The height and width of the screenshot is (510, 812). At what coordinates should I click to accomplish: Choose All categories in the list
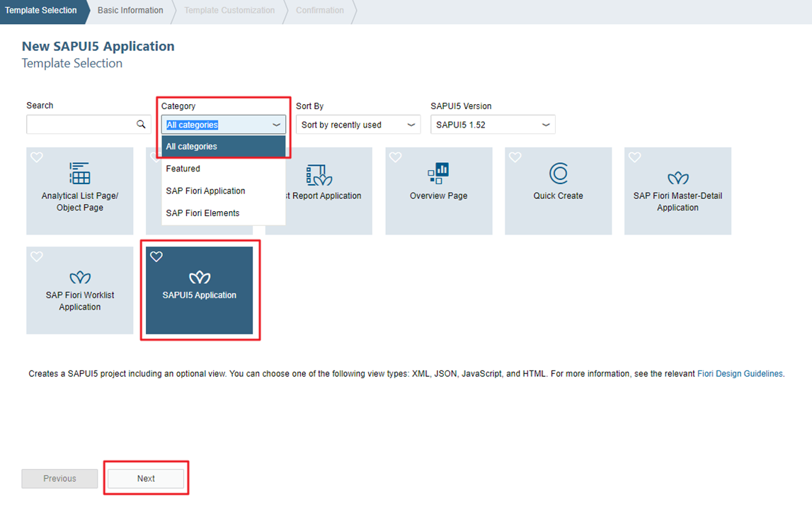(224, 147)
